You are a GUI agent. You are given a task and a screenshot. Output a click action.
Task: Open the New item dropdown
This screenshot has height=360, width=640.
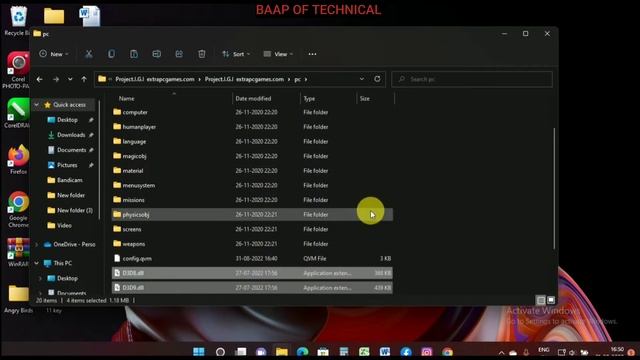point(54,54)
